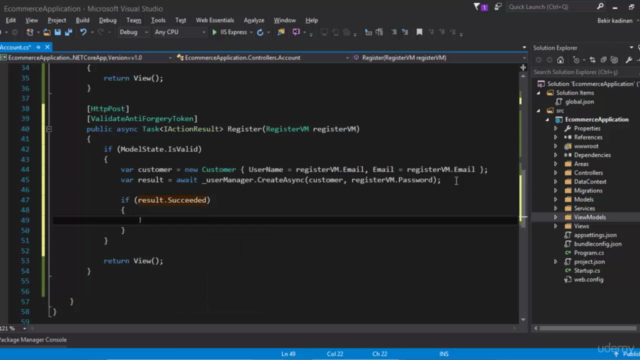This screenshot has width=640, height=360.
Task: Collapse the Solution Items node
Action: tap(538, 93)
